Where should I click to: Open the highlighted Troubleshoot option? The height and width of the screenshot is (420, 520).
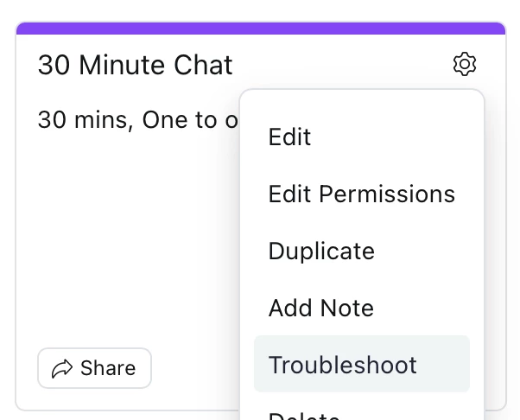[362, 364]
